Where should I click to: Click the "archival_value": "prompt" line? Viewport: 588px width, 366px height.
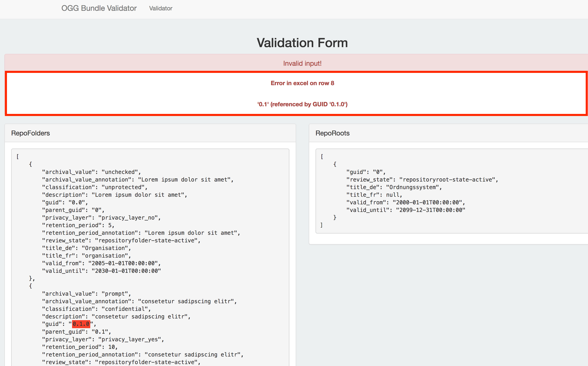[86, 294]
